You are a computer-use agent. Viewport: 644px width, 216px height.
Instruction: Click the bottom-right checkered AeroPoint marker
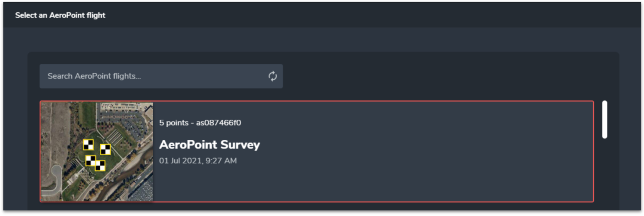(x=100, y=166)
